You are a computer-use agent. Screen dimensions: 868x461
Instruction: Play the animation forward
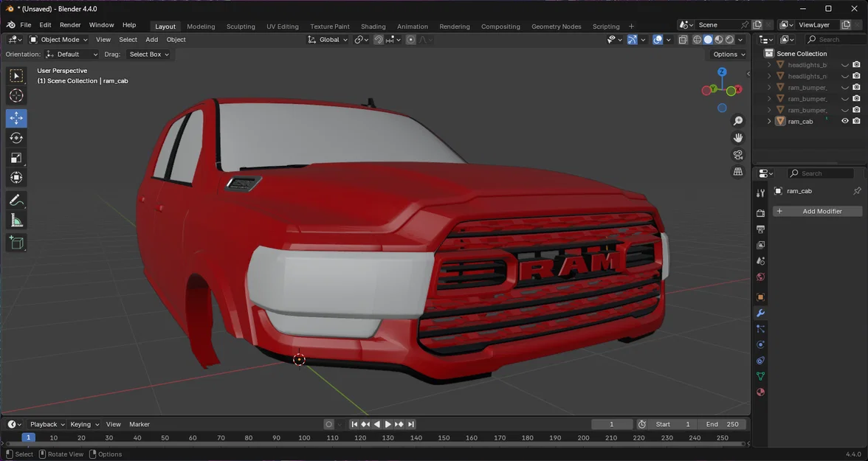tap(388, 424)
